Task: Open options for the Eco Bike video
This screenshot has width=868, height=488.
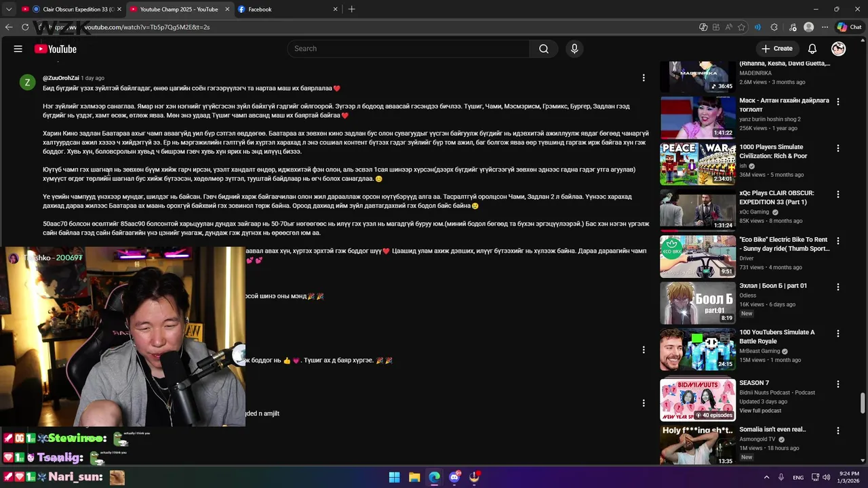Action: [838, 241]
